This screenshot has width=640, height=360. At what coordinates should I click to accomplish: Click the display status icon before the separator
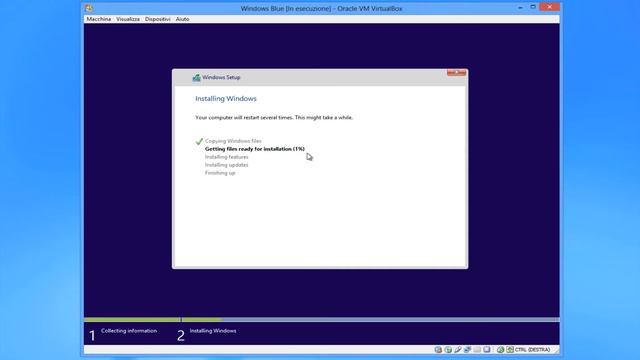point(487,349)
